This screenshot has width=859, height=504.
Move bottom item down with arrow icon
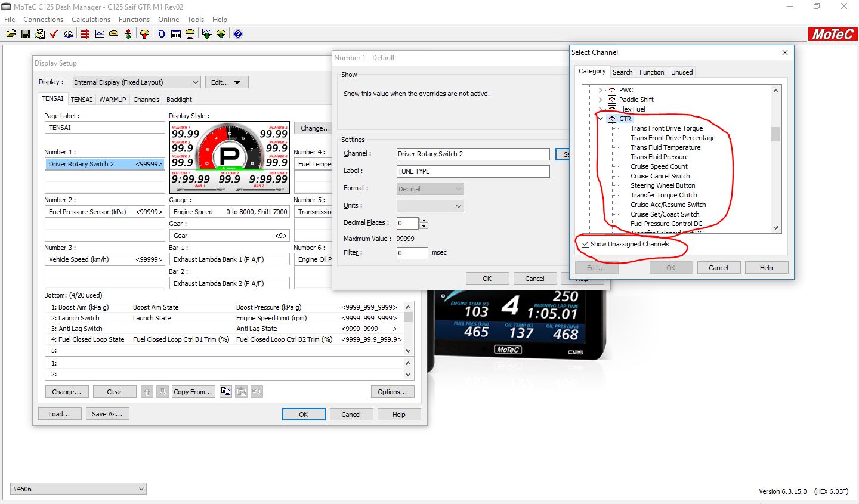[162, 392]
